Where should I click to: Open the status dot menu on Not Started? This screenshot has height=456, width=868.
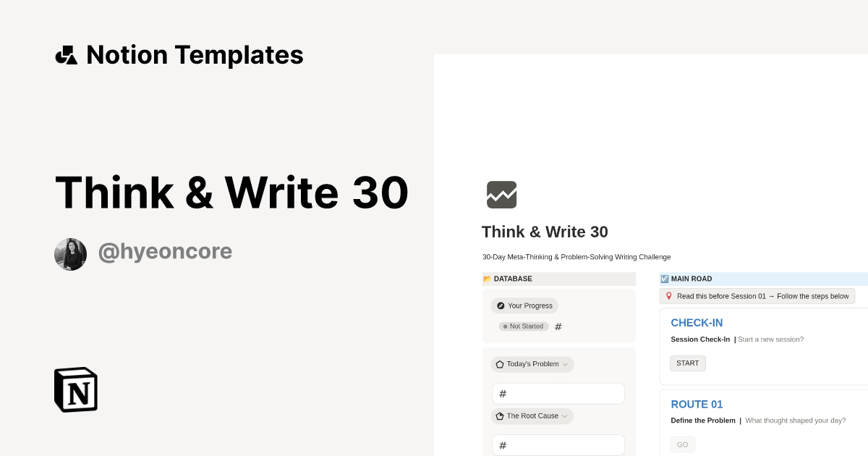pos(506,326)
